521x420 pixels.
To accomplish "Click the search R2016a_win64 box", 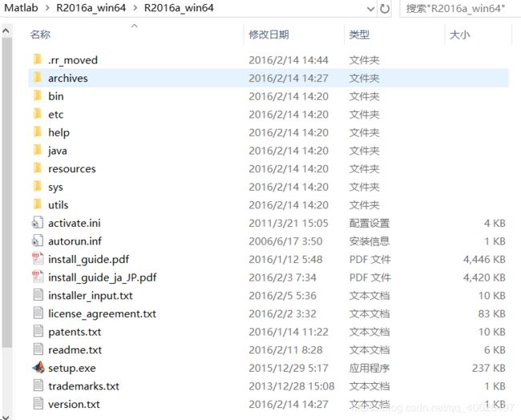I will point(458,9).
